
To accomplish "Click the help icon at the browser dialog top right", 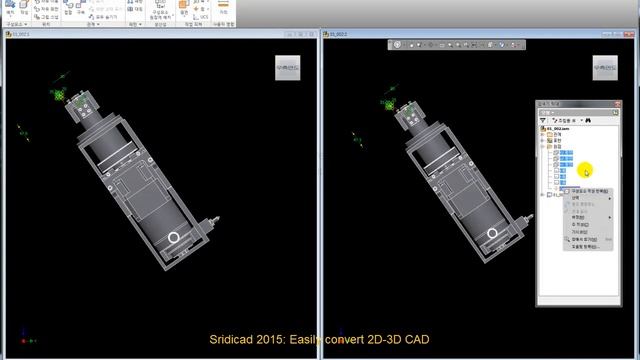I will click(616, 112).
